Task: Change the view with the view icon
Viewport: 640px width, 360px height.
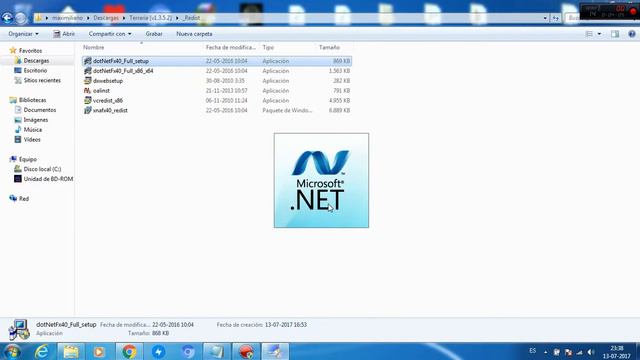Action: 589,34
